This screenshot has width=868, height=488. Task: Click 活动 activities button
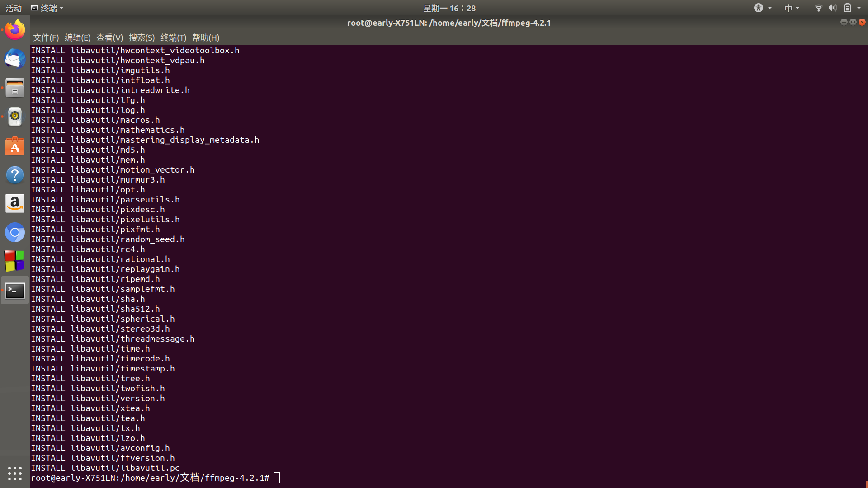(14, 8)
